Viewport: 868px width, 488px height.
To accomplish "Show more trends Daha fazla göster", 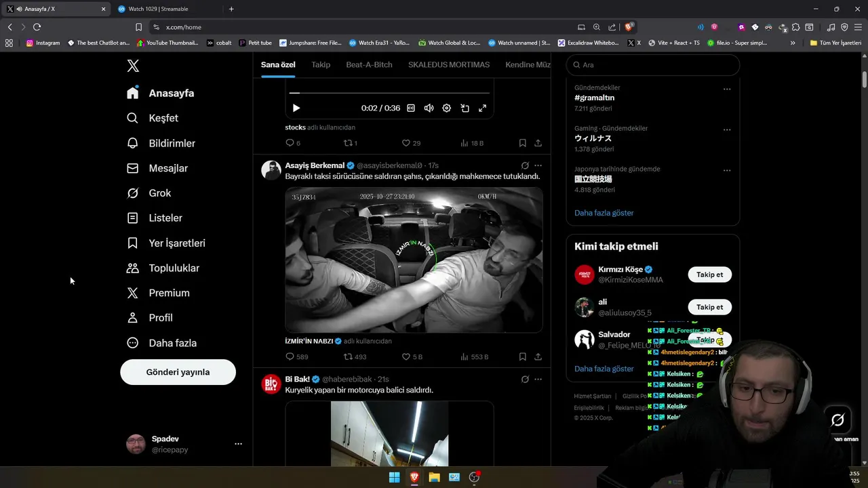I will [604, 213].
